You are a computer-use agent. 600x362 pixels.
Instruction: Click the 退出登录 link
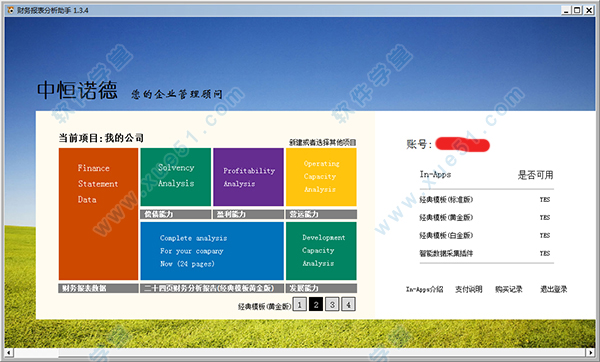[x=553, y=289]
